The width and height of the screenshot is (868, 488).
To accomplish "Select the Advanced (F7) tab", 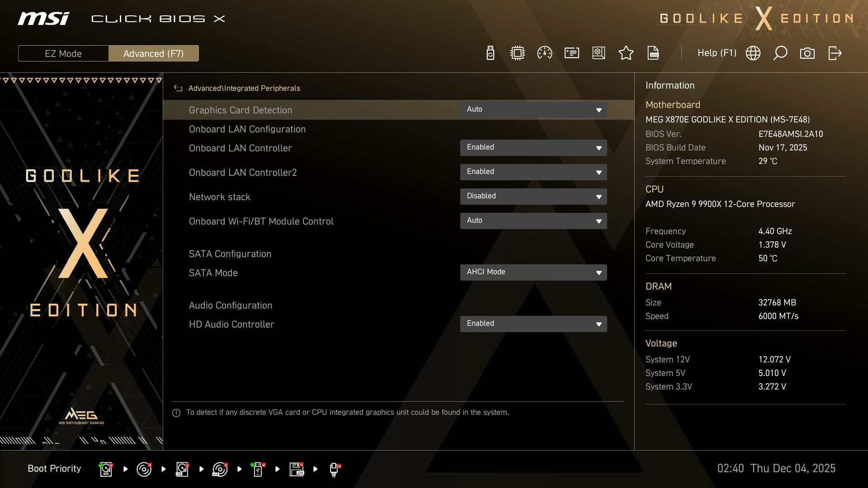I will coord(153,53).
